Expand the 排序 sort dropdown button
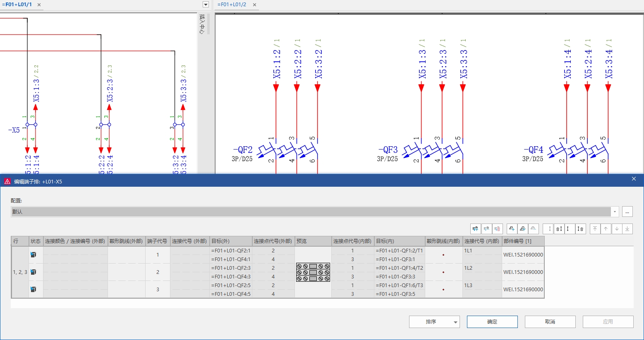Image resolution: width=644 pixels, height=340 pixels. click(455, 322)
